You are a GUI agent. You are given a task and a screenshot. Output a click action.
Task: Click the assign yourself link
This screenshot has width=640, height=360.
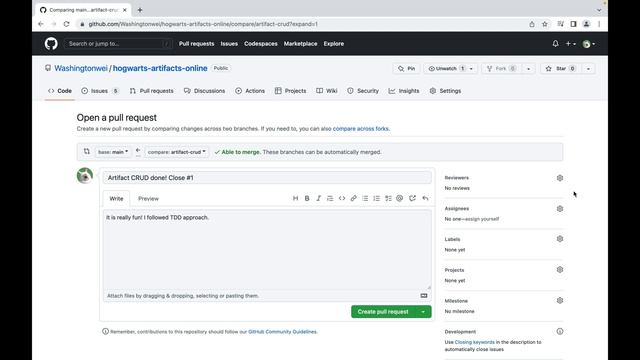point(482,219)
